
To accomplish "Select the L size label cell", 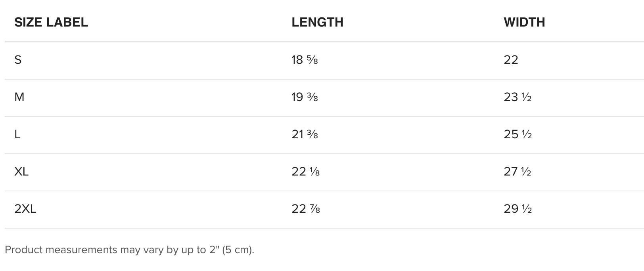I will pyautogui.click(x=17, y=134).
